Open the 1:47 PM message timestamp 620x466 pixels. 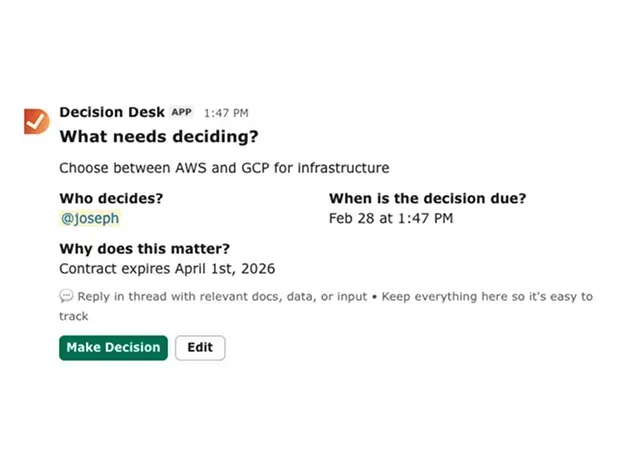pos(226,113)
